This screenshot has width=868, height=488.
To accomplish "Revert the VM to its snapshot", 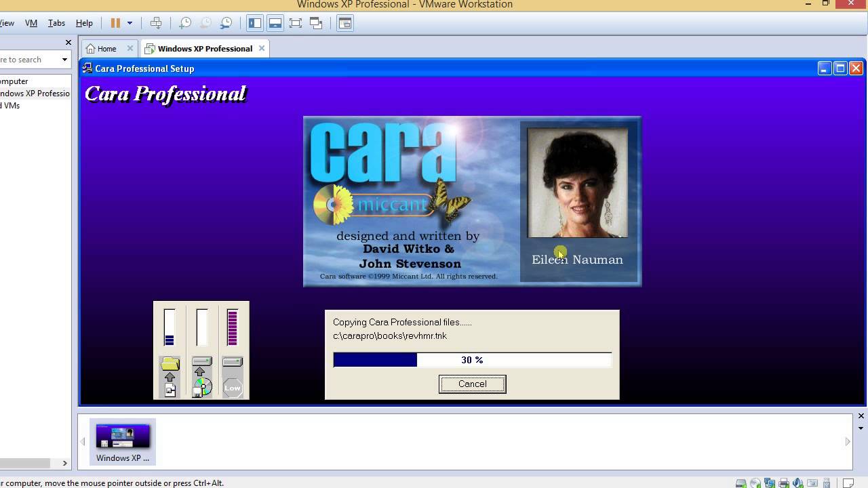I will click(205, 23).
